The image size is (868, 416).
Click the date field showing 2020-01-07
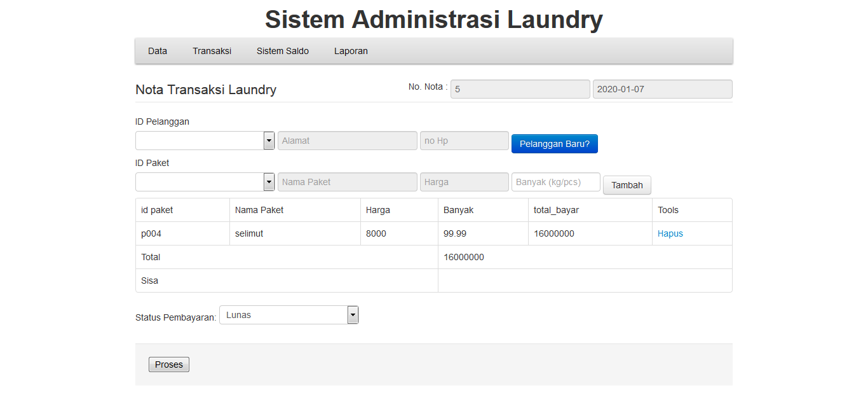662,88
